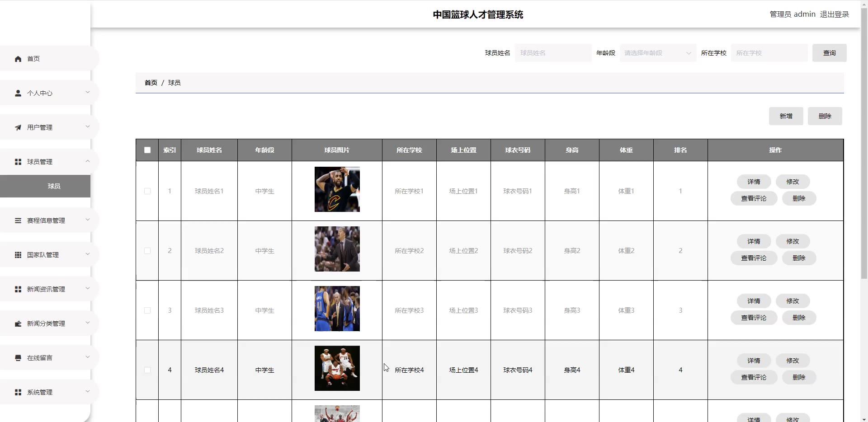Toggle the select-all checkbox in the table header
Screen dimensions: 868x422
(x=147, y=150)
